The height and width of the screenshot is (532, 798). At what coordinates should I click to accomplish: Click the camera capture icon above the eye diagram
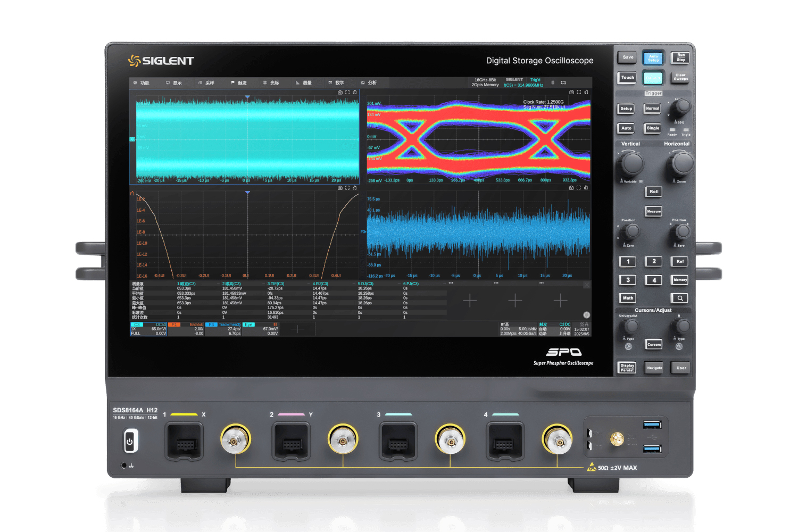pos(572,92)
